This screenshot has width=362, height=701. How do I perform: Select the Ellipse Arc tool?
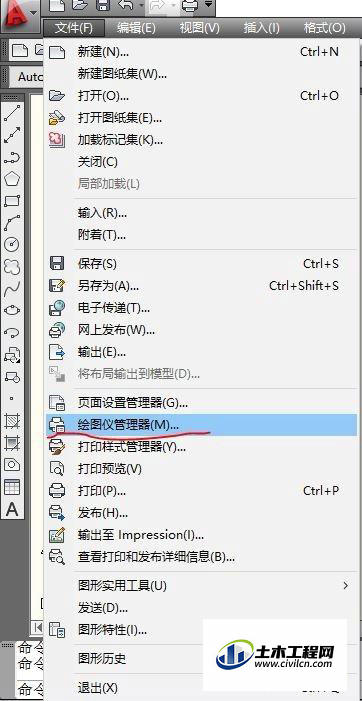[12, 333]
